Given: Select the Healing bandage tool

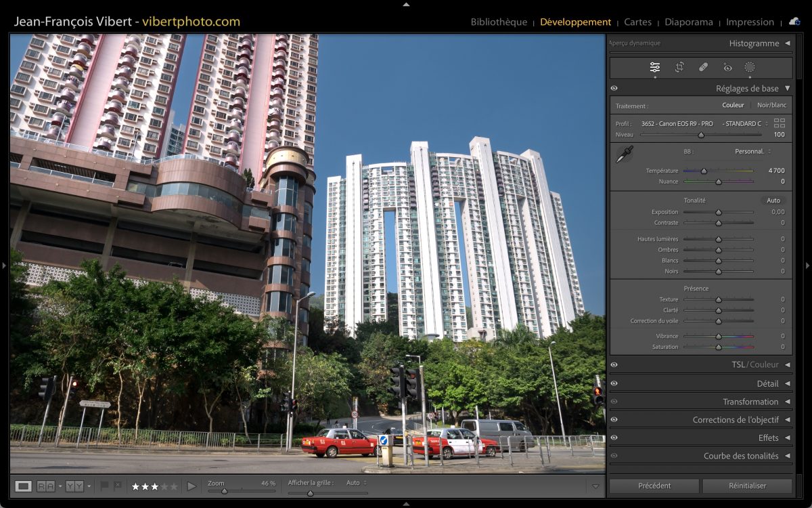Looking at the screenshot, I should click(x=703, y=67).
